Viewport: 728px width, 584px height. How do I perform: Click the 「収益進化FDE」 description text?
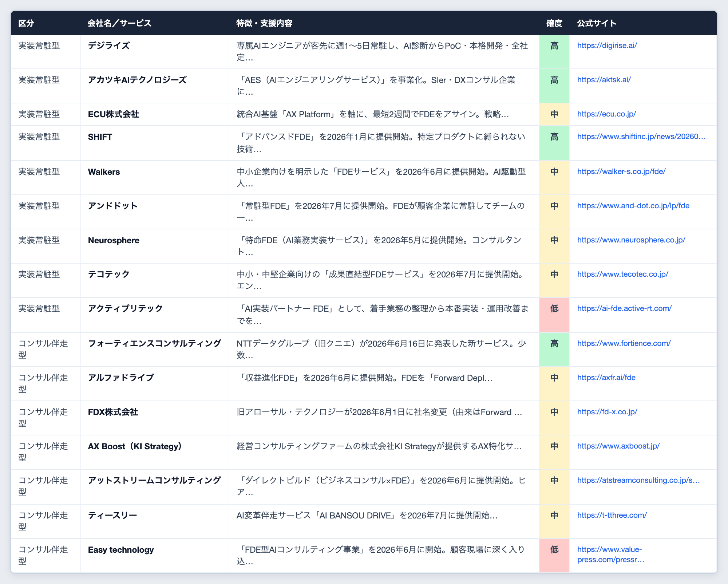[x=364, y=378]
